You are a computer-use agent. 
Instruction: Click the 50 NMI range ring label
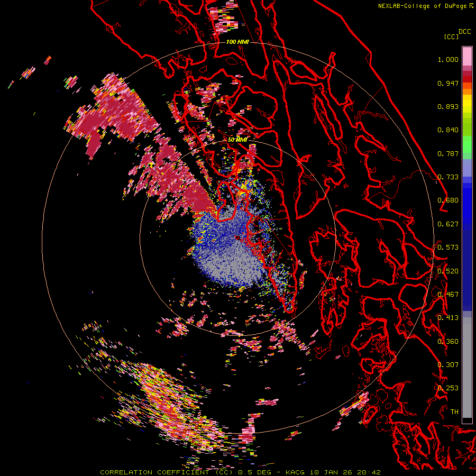pyautogui.click(x=237, y=140)
